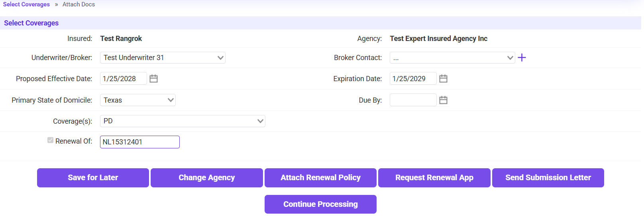This screenshot has width=644, height=216.
Task: Open the Broker Contact dropdown
Action: (x=452, y=58)
